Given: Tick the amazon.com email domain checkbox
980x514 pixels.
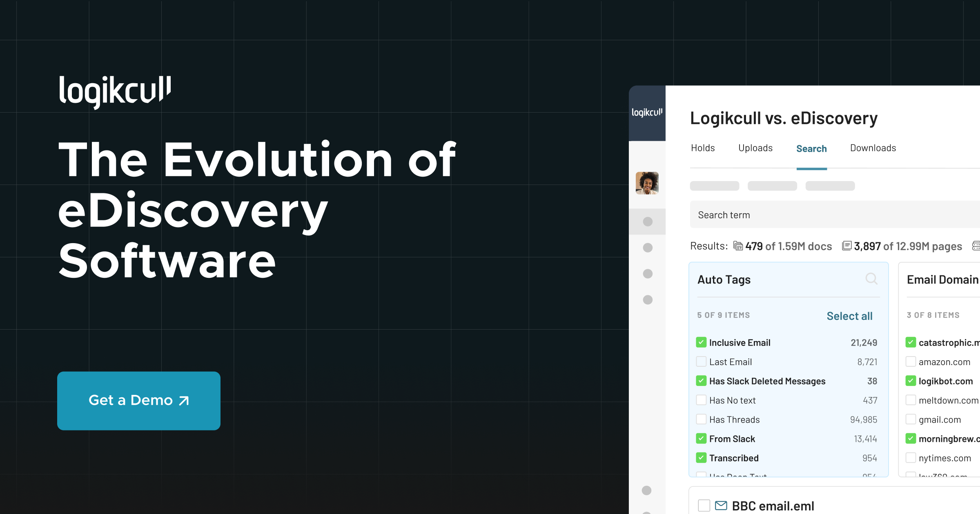Looking at the screenshot, I should pos(911,361).
